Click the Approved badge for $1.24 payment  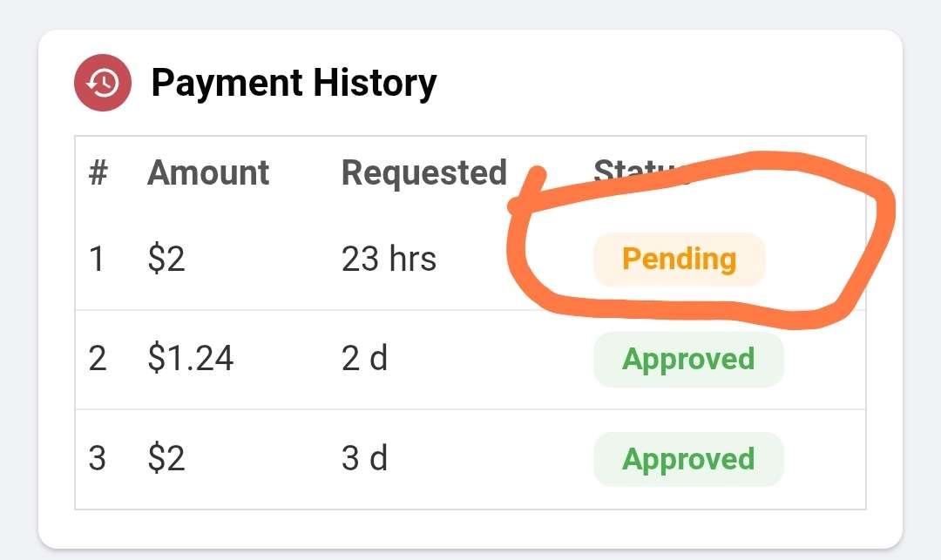pyautogui.click(x=688, y=359)
